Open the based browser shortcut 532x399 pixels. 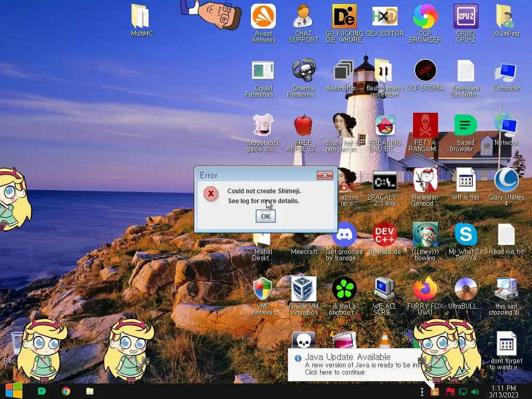click(465, 133)
